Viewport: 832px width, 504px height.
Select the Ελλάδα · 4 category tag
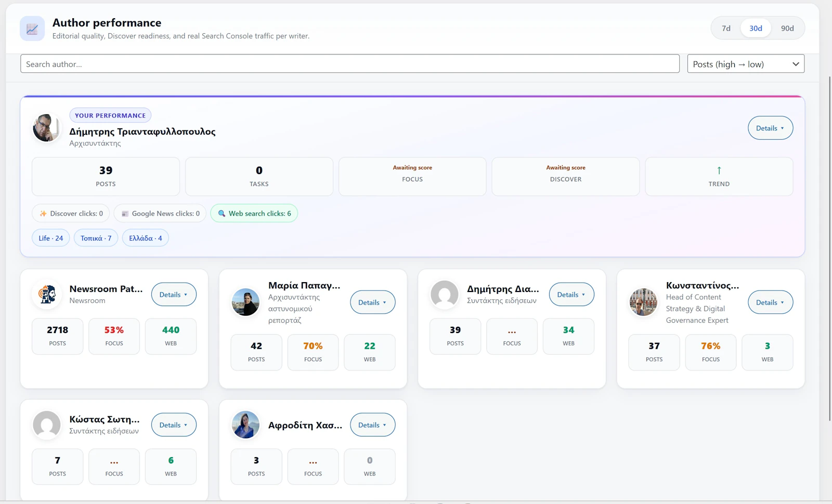click(146, 238)
